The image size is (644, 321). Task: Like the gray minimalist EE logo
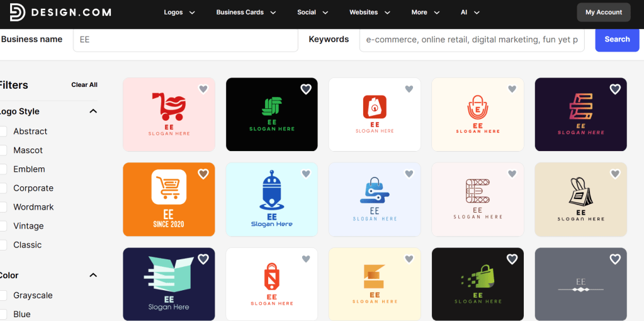pyautogui.click(x=615, y=259)
